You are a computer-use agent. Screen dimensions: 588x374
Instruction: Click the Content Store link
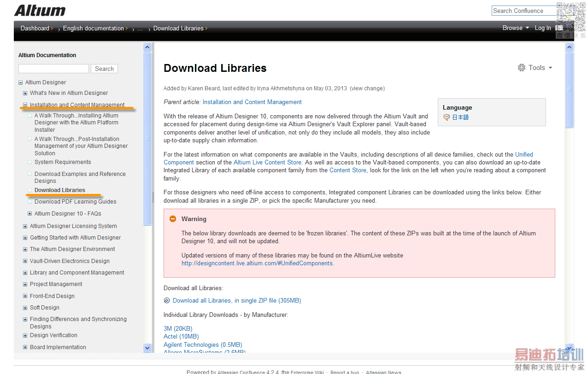click(x=348, y=170)
